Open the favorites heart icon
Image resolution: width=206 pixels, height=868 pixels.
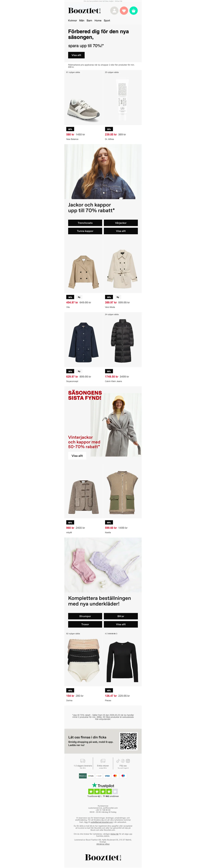point(124,11)
